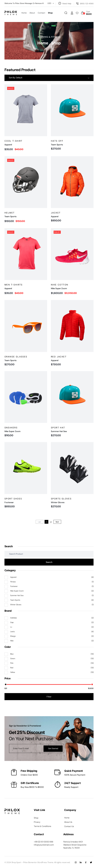Open the About menu item
Viewport: 98px width, 868px height.
pos(32,13)
